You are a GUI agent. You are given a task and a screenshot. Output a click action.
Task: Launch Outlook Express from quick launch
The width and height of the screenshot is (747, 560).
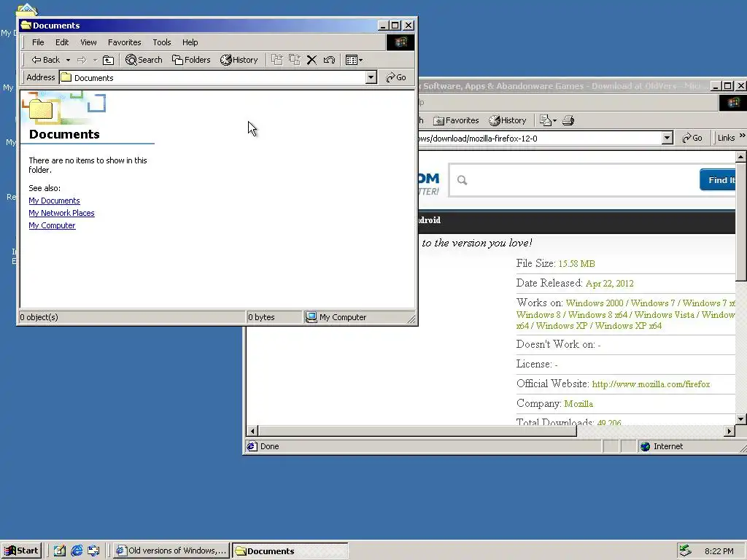click(x=93, y=551)
